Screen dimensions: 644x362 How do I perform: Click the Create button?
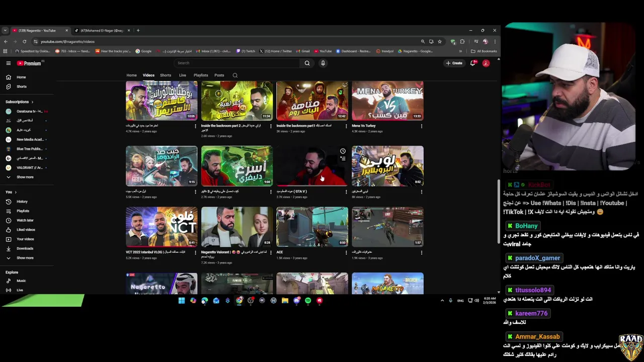point(454,63)
